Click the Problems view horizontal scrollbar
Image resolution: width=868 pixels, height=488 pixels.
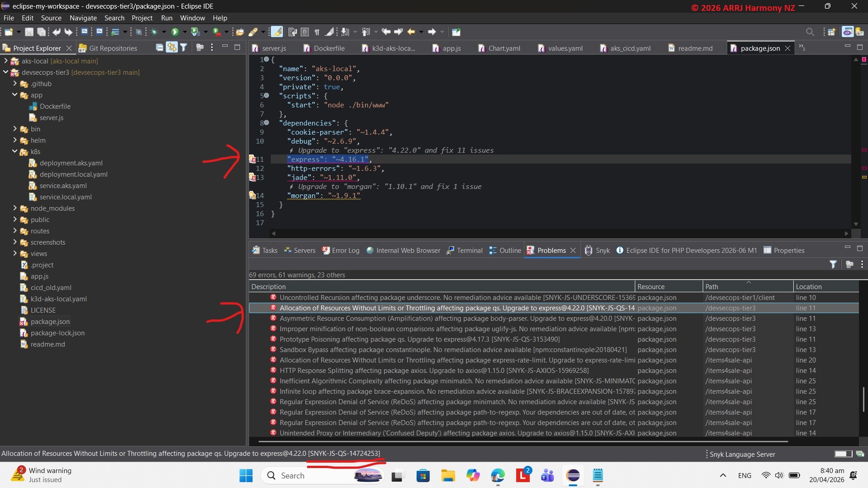click(523, 441)
